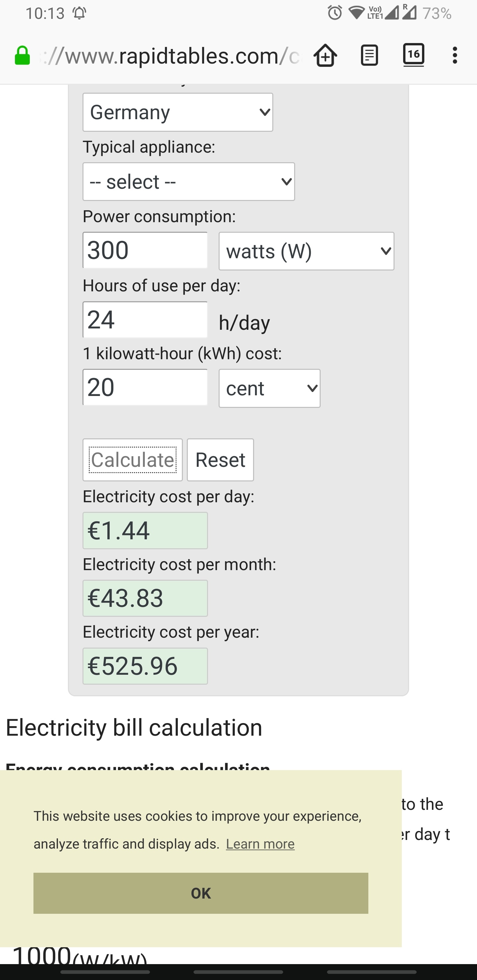Open the cent currency unit dropdown
Image resolution: width=477 pixels, height=980 pixels.
point(270,388)
